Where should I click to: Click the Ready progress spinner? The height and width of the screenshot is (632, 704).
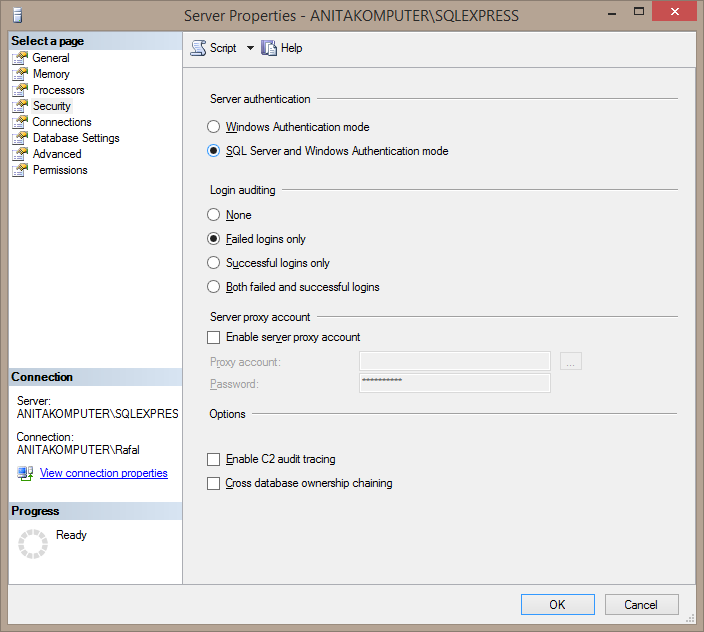click(33, 544)
